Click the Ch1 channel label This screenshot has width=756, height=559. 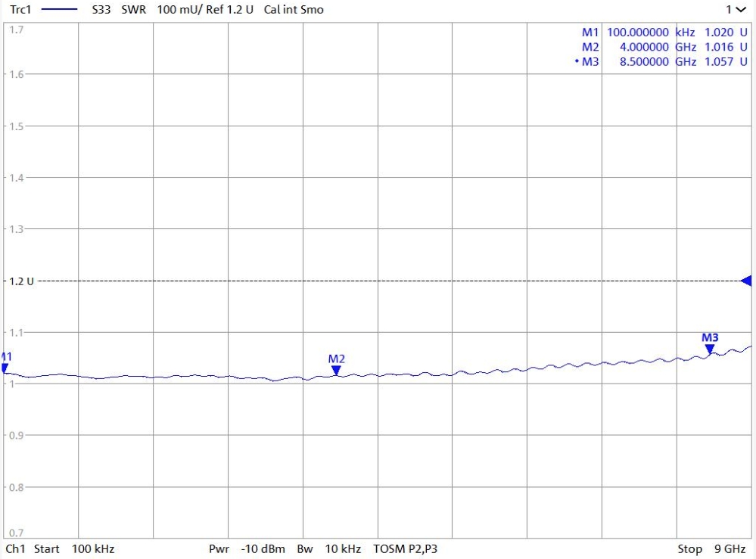coord(14,548)
